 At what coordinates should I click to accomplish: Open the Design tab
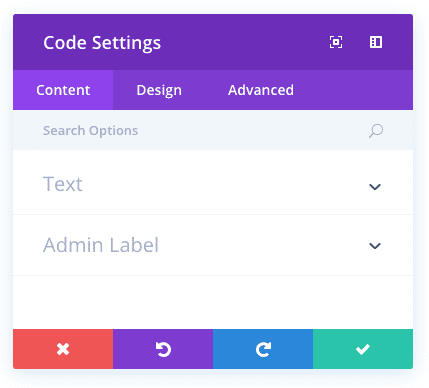pos(159,90)
